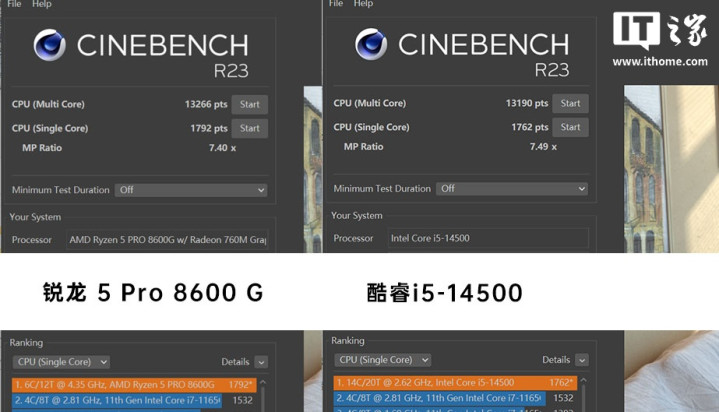Open File menu in left Cinebench window

click(x=14, y=4)
